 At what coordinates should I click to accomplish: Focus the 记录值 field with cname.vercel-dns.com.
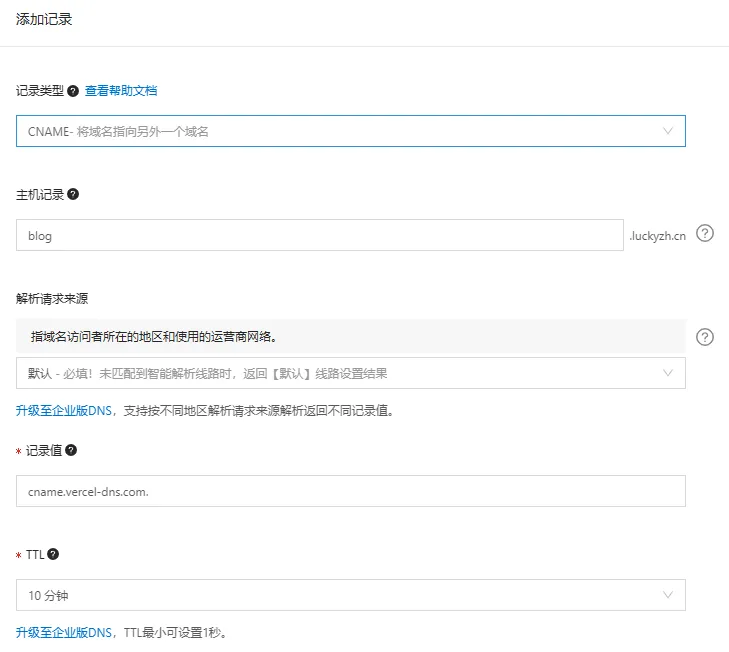pyautogui.click(x=351, y=491)
